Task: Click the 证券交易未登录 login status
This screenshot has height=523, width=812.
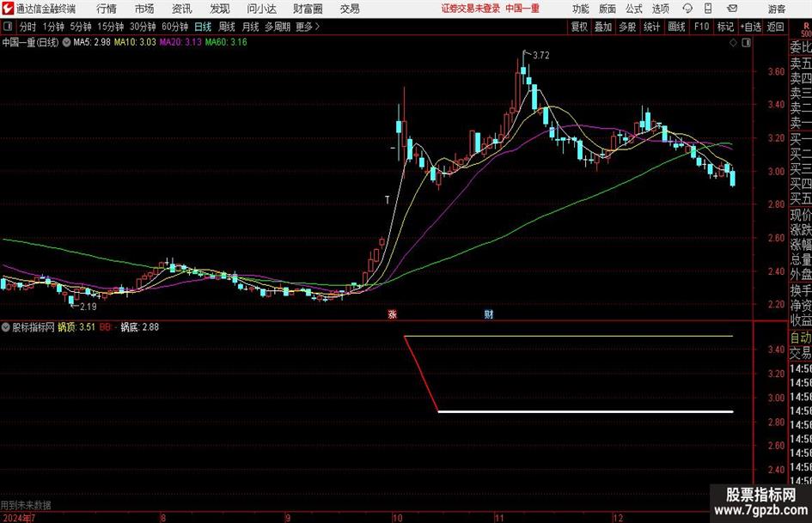Action: tap(471, 9)
